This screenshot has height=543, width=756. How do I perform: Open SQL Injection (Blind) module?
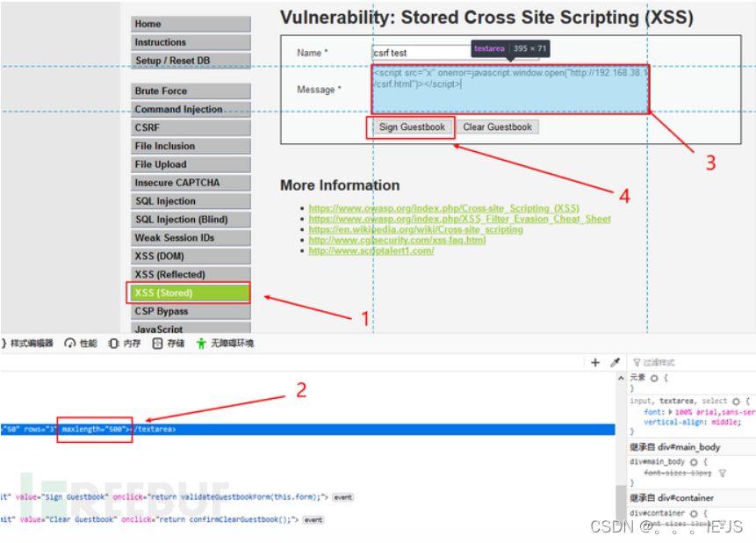pos(191,219)
